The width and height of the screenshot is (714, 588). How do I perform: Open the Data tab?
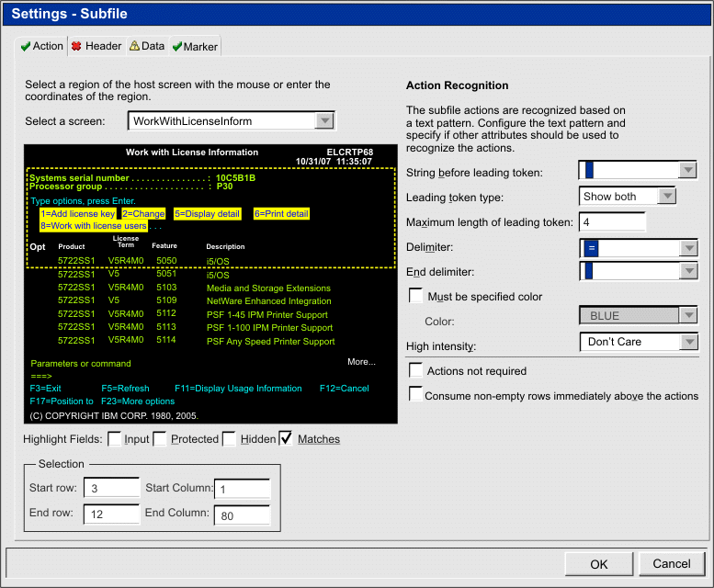point(153,46)
